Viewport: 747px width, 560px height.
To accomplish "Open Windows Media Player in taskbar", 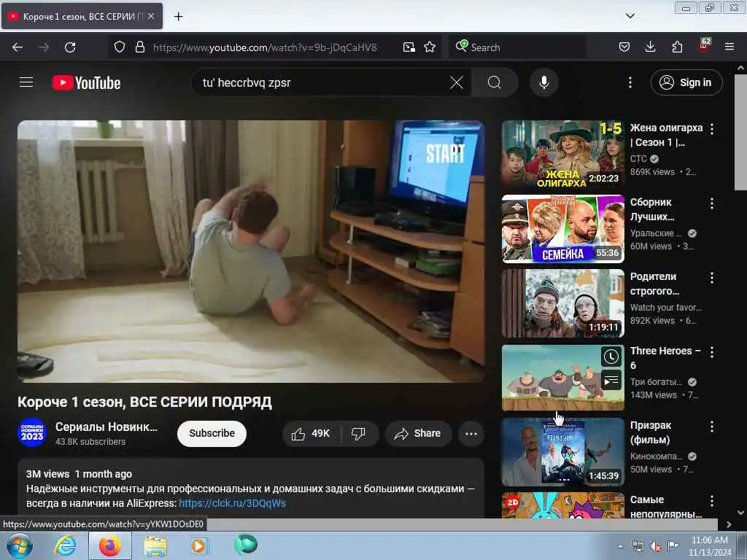I will coord(199,545).
